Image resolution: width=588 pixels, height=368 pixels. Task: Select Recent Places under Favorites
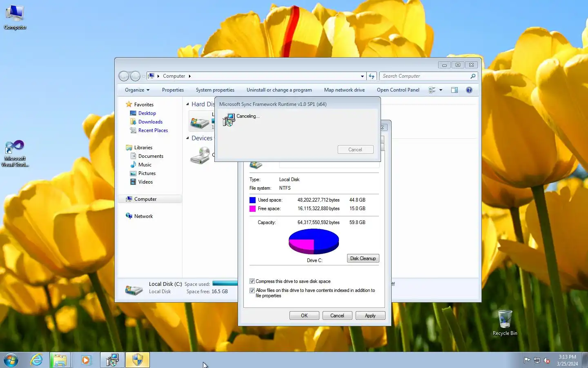(x=153, y=130)
